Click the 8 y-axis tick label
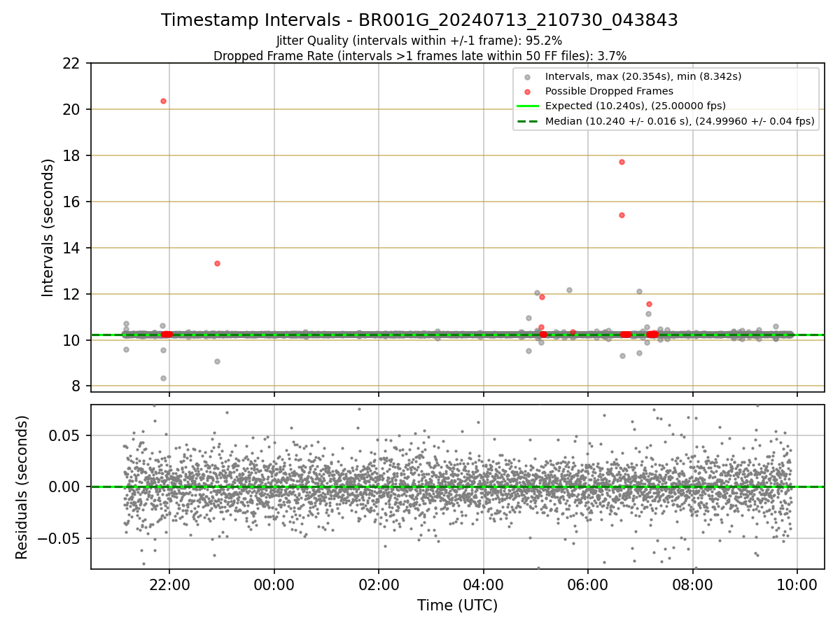 click(x=76, y=386)
